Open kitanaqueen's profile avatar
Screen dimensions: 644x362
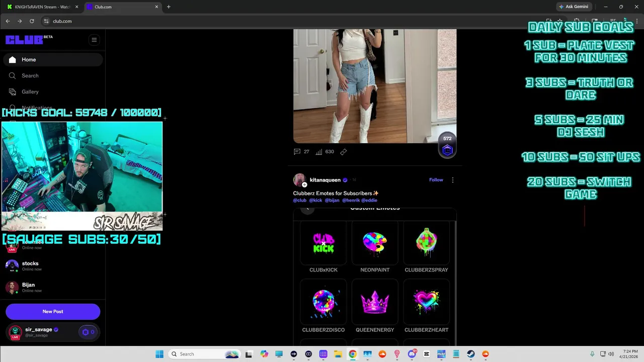click(x=299, y=180)
